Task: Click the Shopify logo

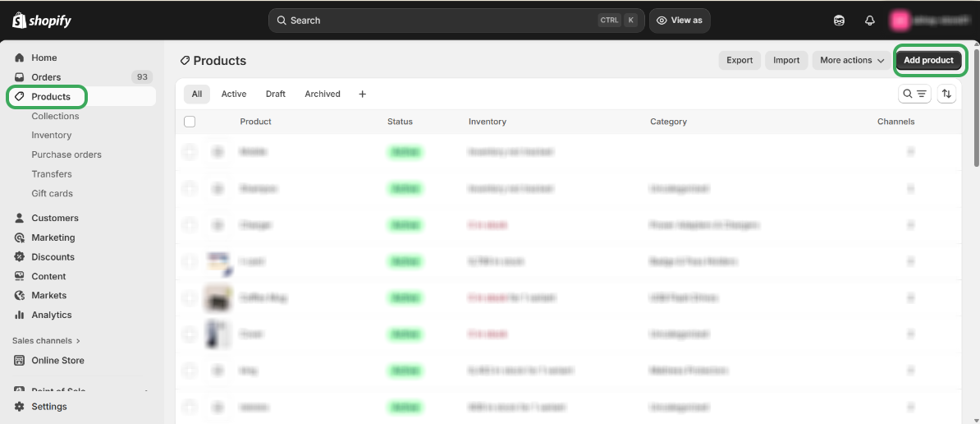Action: [42, 21]
